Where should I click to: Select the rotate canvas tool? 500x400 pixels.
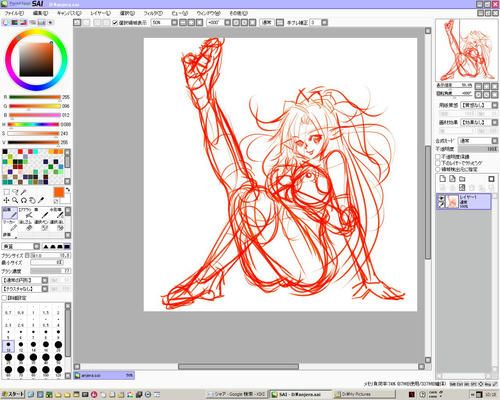[x=24, y=200]
